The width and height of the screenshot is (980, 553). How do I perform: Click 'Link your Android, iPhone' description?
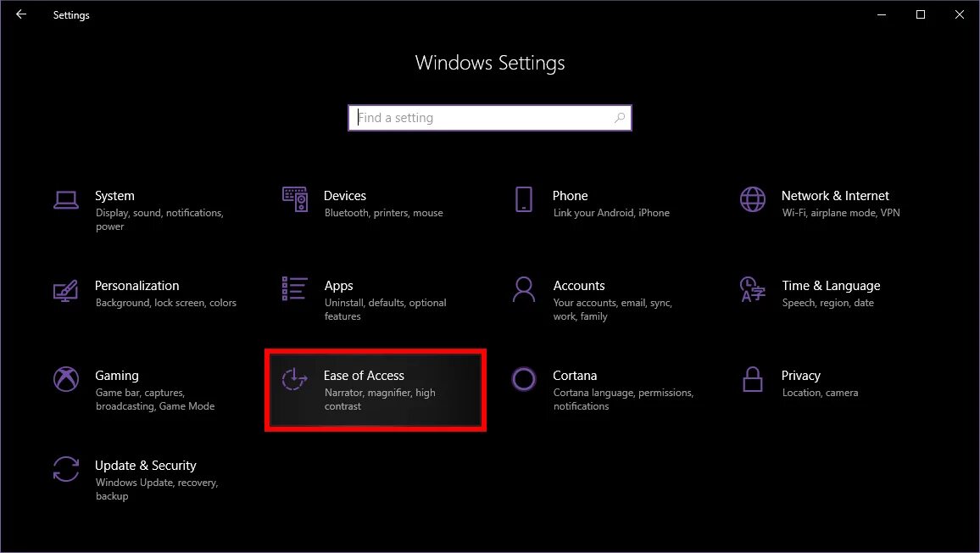pyautogui.click(x=611, y=213)
